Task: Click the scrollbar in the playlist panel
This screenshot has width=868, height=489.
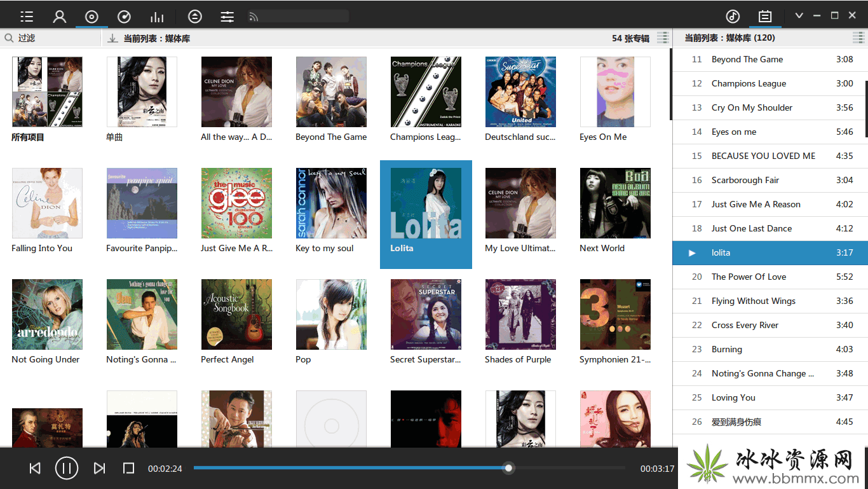Action: click(865, 109)
